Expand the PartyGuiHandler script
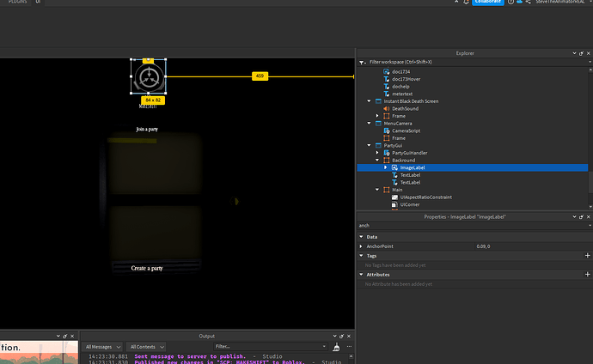 pyautogui.click(x=377, y=153)
